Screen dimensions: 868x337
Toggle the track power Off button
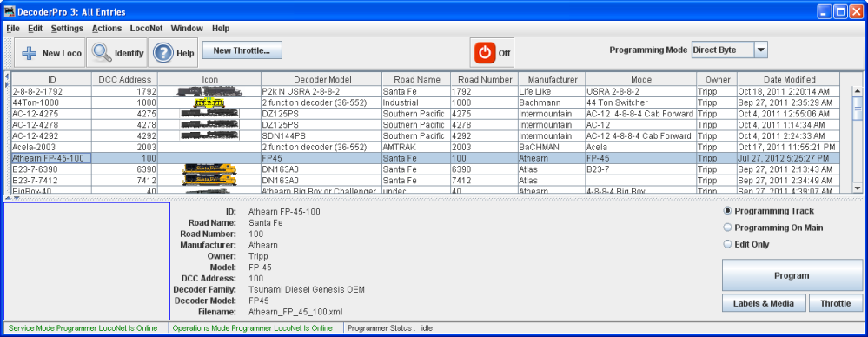point(492,53)
